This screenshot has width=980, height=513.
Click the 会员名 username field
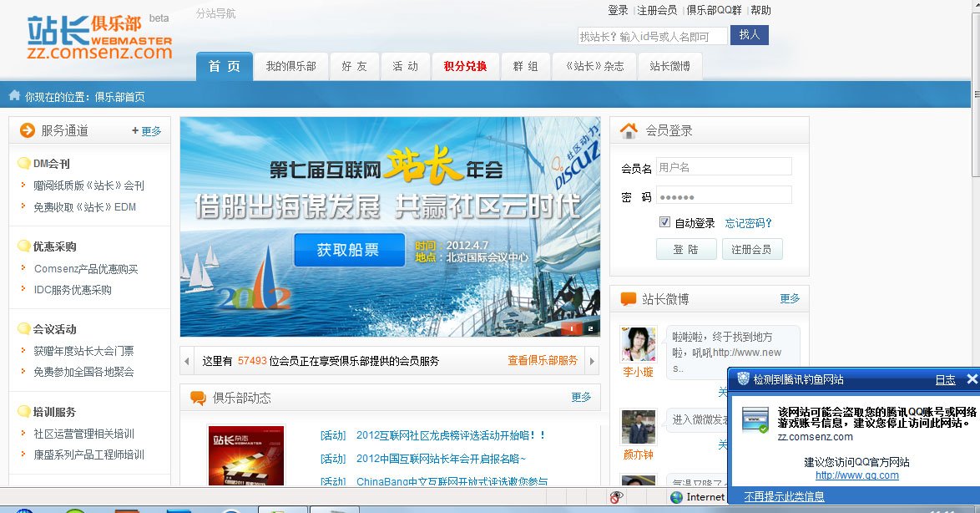click(x=724, y=167)
